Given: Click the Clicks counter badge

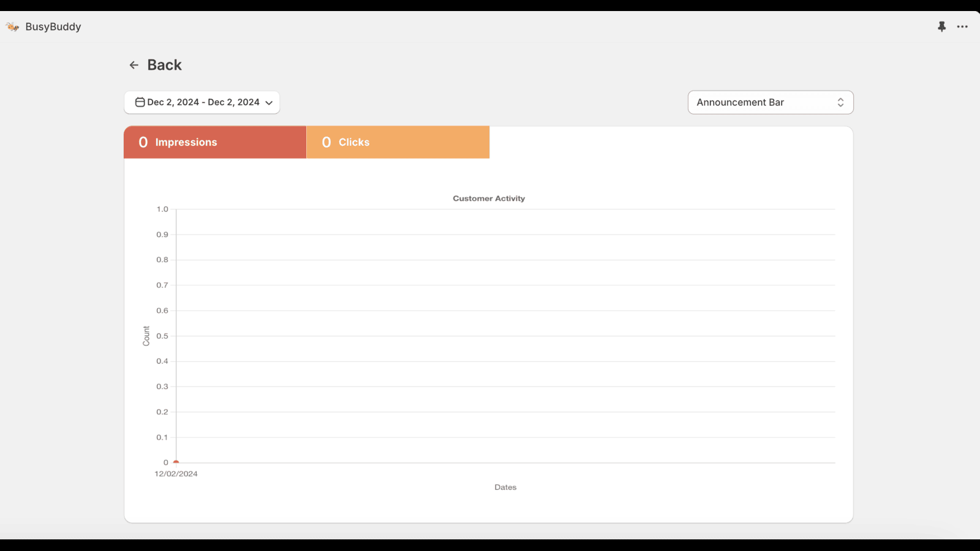Looking at the screenshot, I should 326,141.
